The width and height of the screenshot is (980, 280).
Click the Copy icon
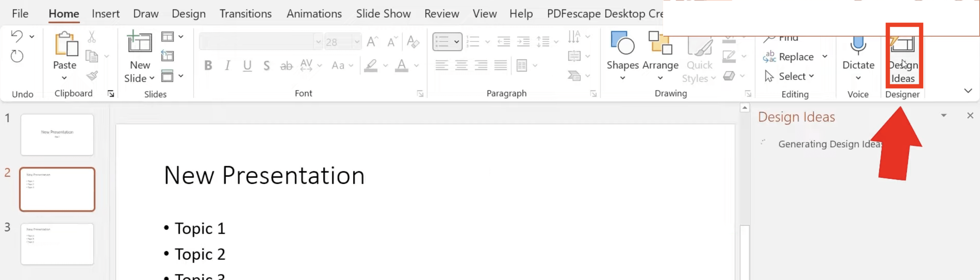click(x=92, y=56)
